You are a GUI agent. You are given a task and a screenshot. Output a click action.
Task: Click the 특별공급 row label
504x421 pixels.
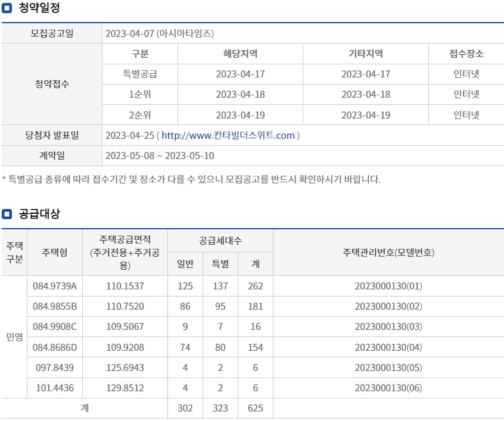(x=140, y=74)
